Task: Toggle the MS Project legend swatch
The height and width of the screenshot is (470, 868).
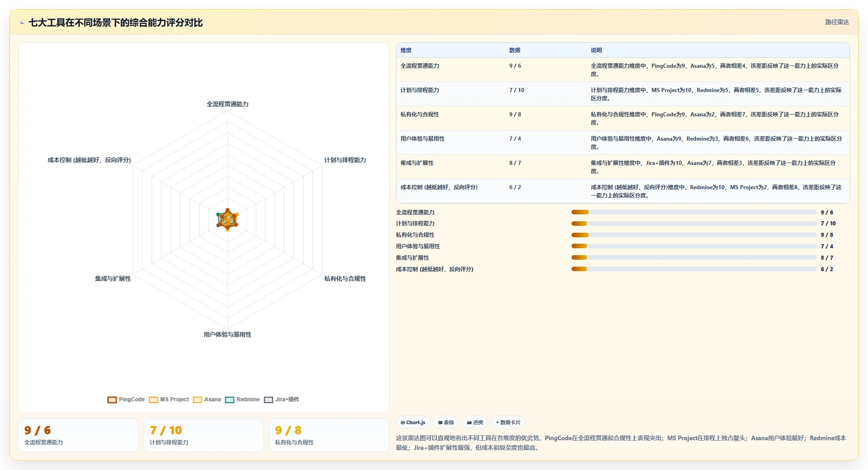Action: [x=154, y=400]
